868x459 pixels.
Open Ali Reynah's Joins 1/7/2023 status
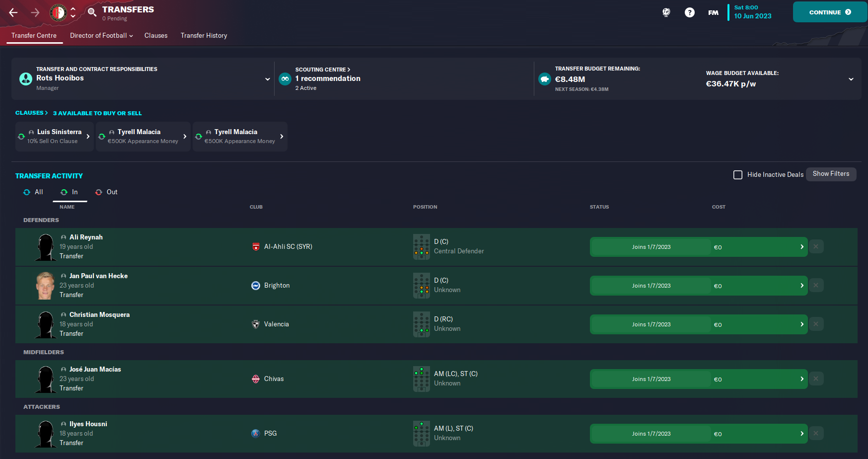[699, 247]
